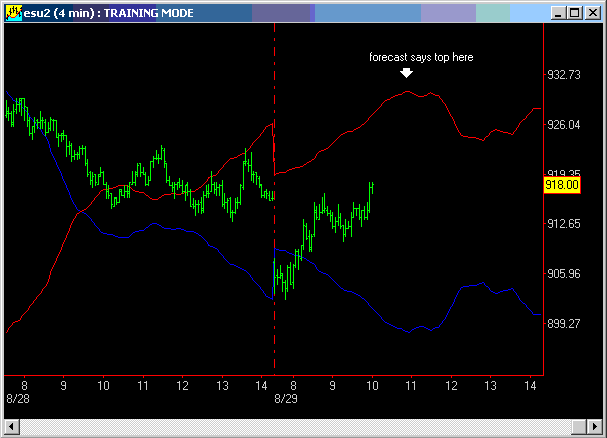This screenshot has width=607, height=438.
Task: Click the 899.27 price axis label
Action: pos(563,323)
